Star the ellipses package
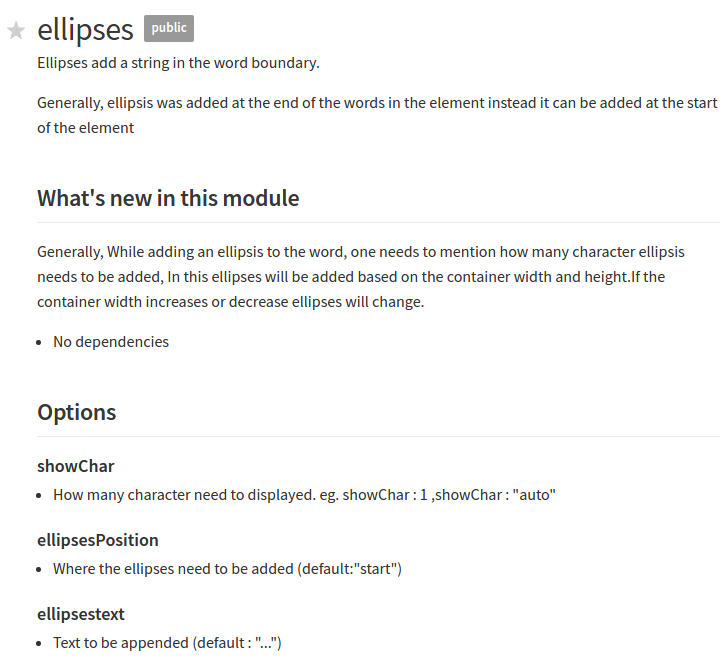Screen dimensions: 727x659 [16, 31]
